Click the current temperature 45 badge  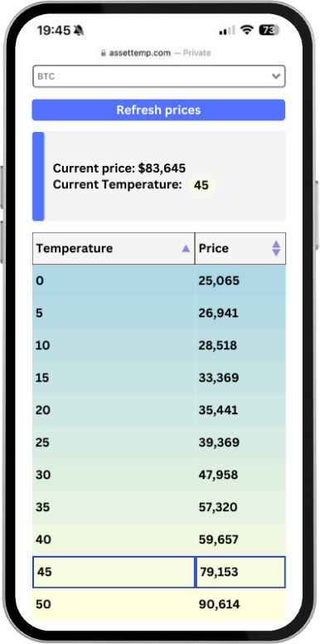tap(201, 185)
